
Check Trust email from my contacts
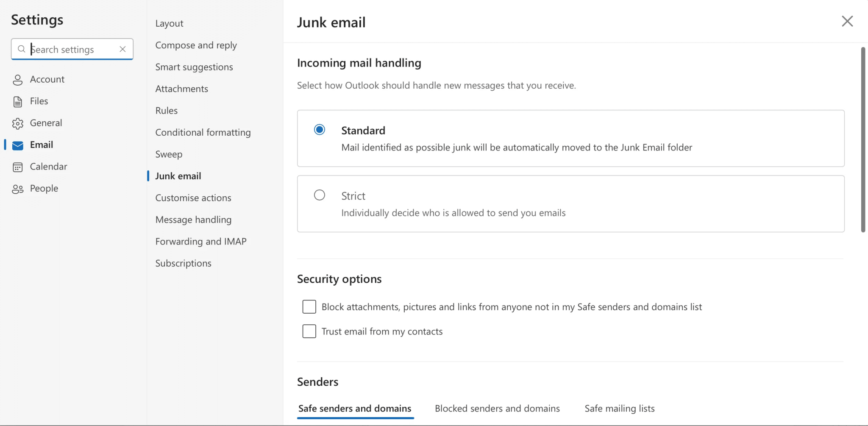coord(309,331)
